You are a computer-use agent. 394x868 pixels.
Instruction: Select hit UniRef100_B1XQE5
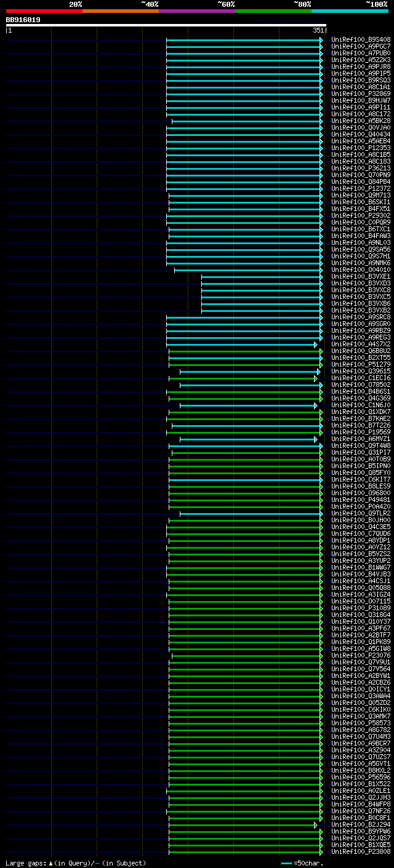coord(361,845)
